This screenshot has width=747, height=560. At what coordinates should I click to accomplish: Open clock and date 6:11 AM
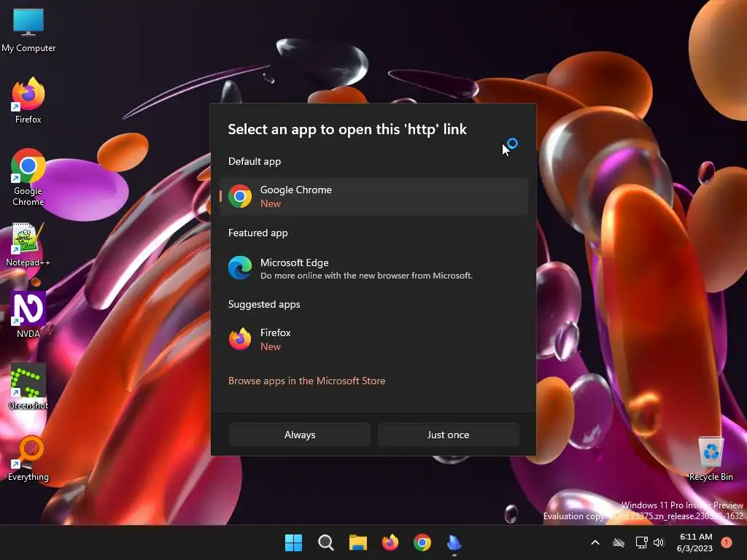tap(694, 542)
